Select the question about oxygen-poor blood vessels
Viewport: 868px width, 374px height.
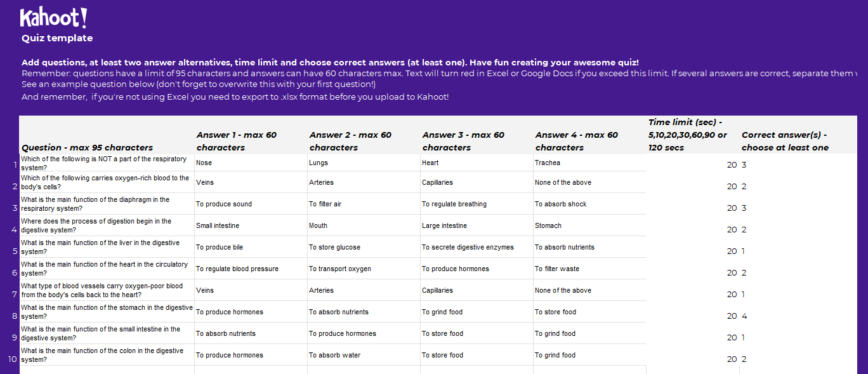[x=106, y=290]
